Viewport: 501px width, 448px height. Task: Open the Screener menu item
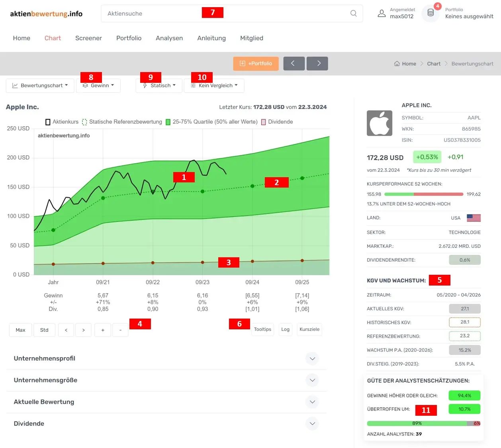pyautogui.click(x=88, y=38)
